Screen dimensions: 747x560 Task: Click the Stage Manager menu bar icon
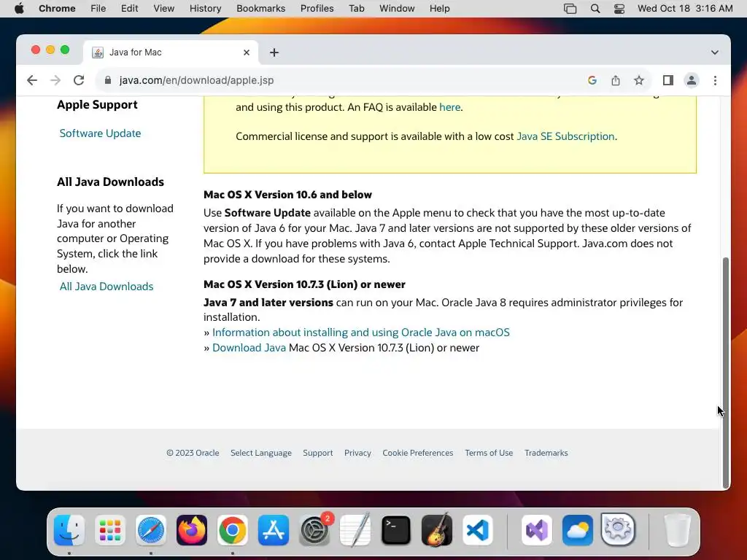570,9
